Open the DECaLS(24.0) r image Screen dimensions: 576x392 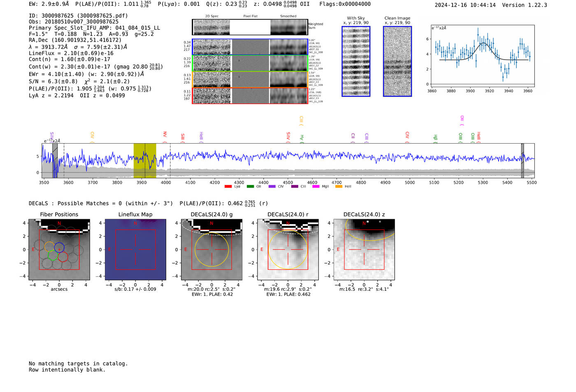[x=288, y=249]
